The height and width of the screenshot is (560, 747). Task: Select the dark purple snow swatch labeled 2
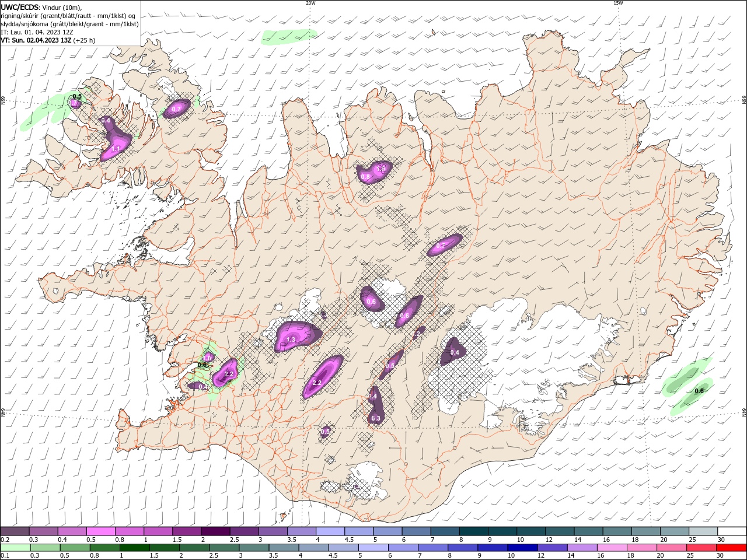pos(215,531)
